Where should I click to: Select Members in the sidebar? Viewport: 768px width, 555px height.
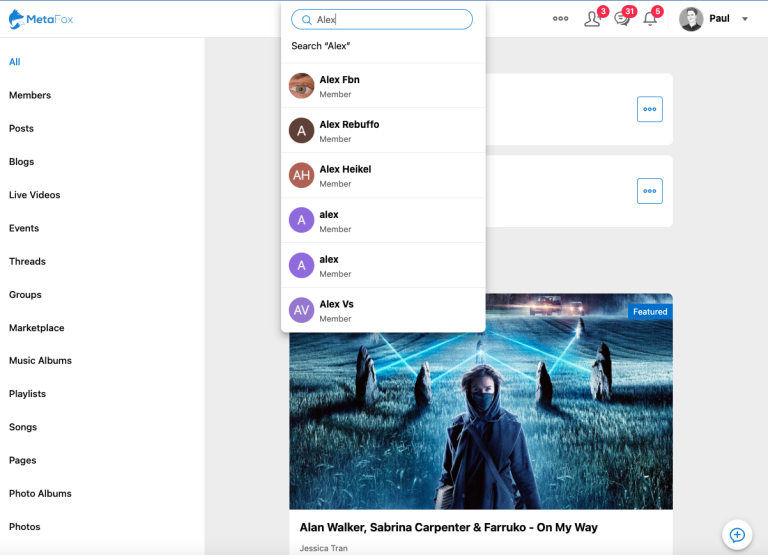click(x=30, y=95)
